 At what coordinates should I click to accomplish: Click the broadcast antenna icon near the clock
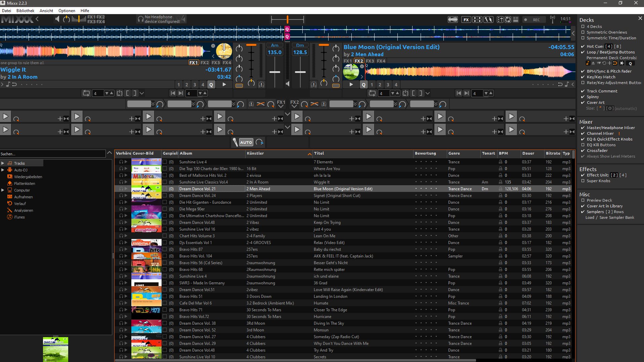pyautogui.click(x=553, y=19)
